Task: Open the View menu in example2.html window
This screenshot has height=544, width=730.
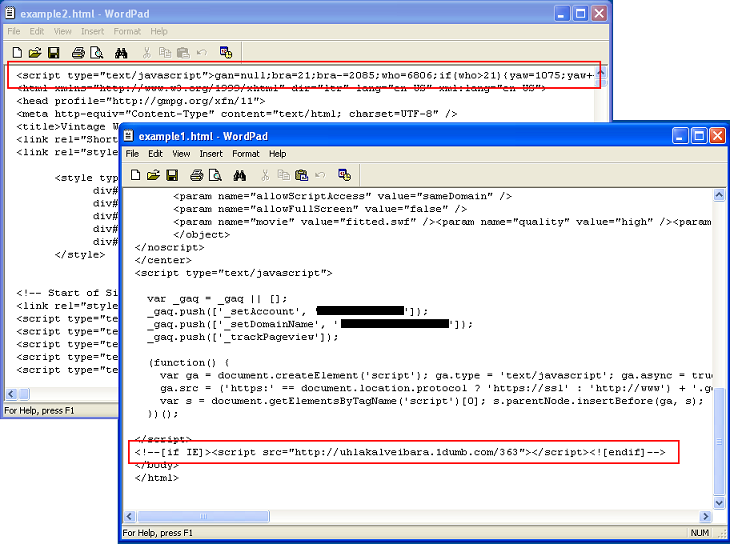Action: coord(62,31)
